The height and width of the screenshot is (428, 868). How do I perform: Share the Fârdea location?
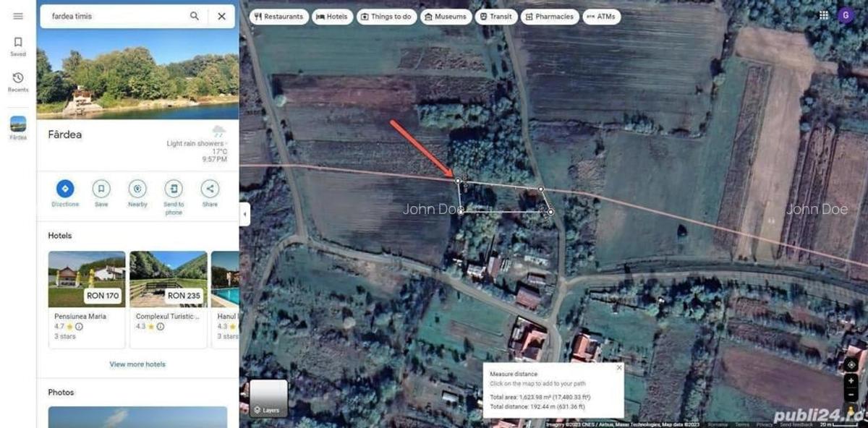(210, 190)
